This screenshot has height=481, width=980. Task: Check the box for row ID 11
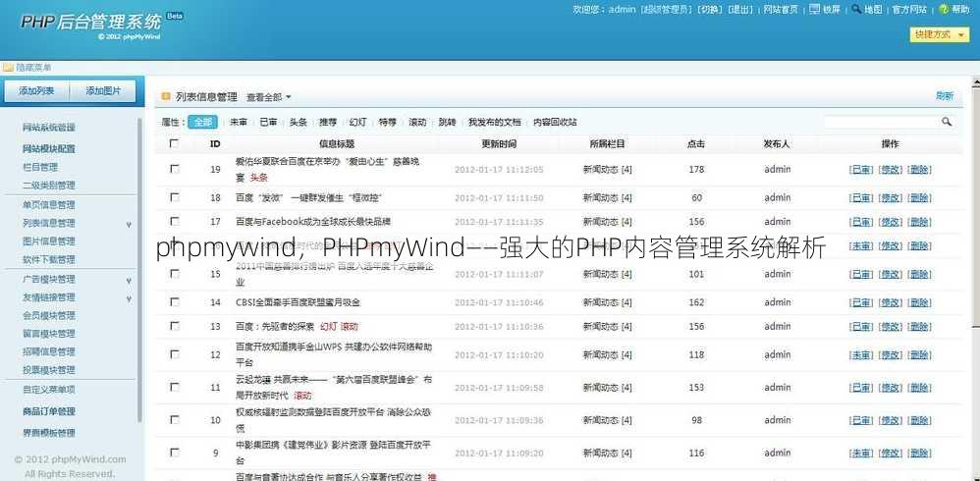(175, 388)
